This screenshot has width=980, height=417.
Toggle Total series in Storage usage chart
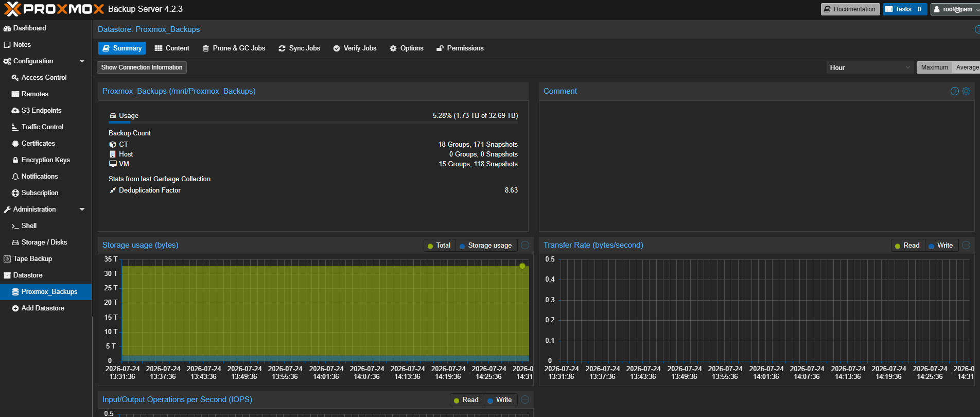click(439, 246)
